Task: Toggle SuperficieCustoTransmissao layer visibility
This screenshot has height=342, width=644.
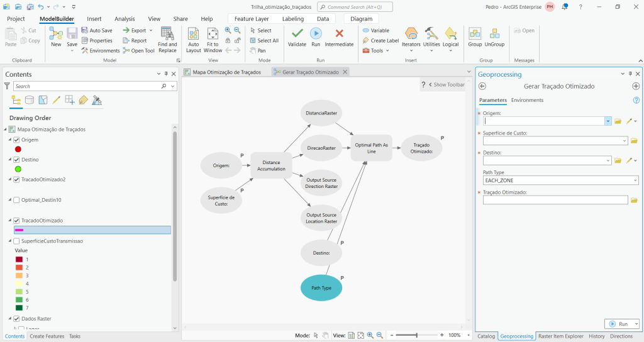Action: click(16, 241)
